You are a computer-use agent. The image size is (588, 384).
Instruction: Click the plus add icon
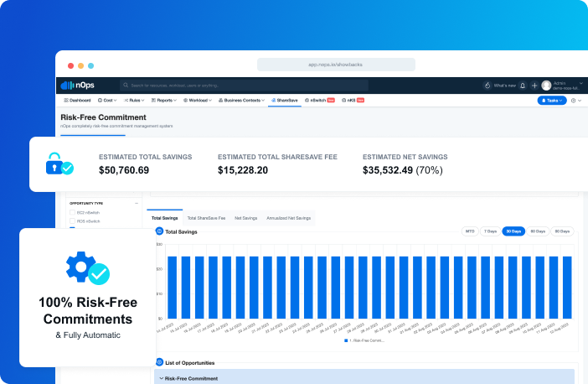point(534,86)
